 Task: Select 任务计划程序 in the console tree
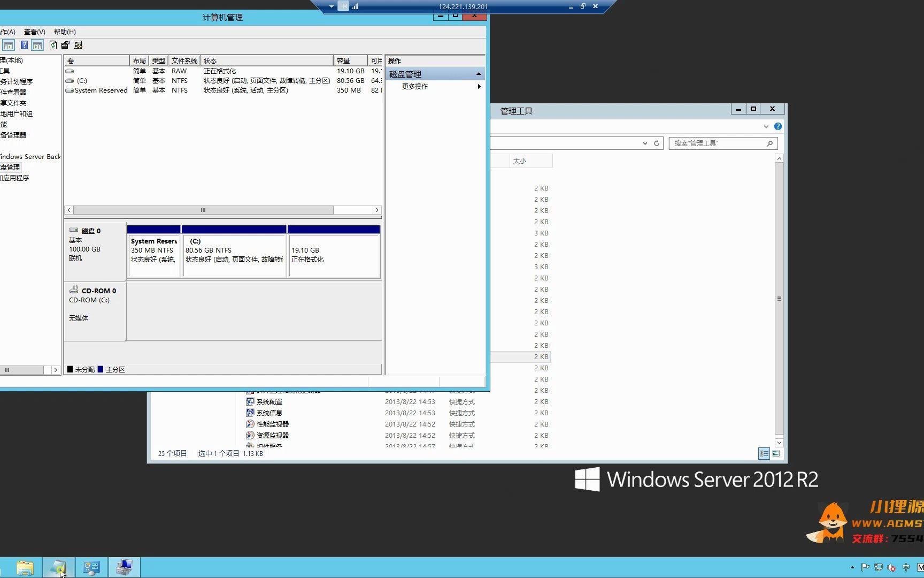[17, 82]
